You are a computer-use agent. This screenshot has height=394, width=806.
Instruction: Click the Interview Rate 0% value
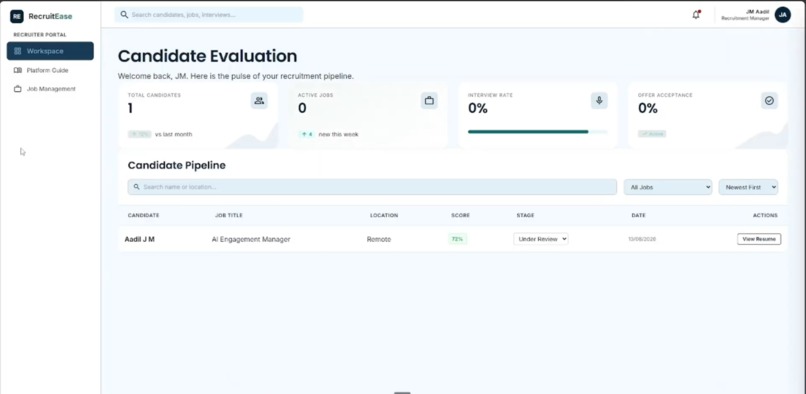pos(478,109)
